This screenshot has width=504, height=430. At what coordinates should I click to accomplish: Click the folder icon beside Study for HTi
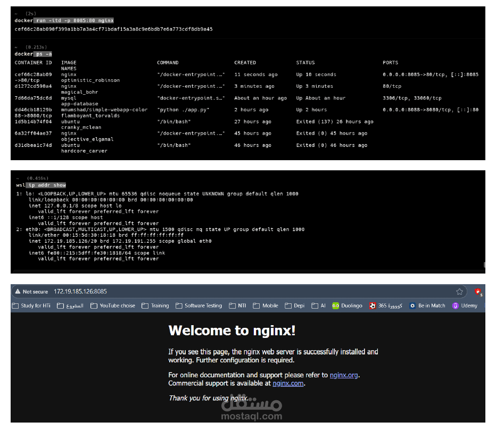click(15, 305)
